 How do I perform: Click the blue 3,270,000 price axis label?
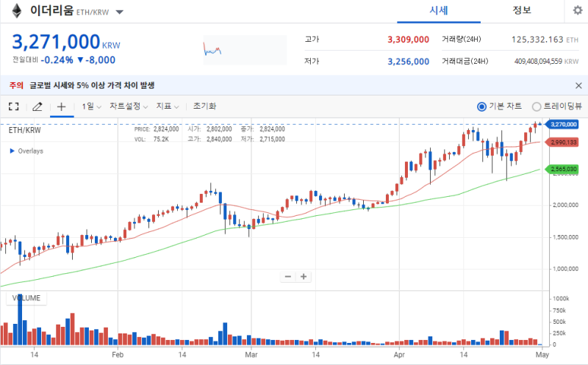click(x=562, y=124)
